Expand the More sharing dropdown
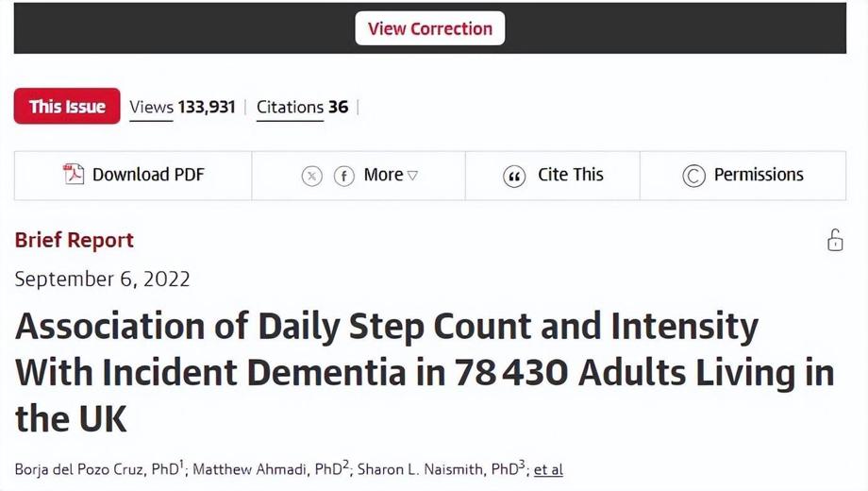This screenshot has height=491, width=868. click(384, 175)
